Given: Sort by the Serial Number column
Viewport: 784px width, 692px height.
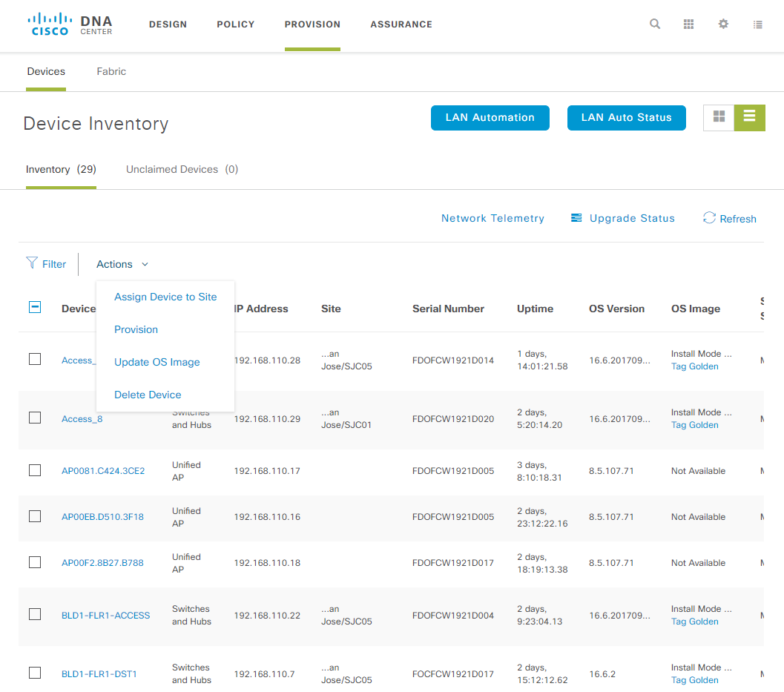Looking at the screenshot, I should (x=448, y=309).
